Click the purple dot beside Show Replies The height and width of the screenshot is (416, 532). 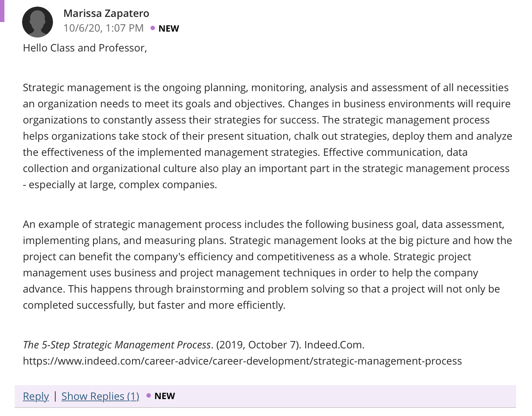coord(149,395)
